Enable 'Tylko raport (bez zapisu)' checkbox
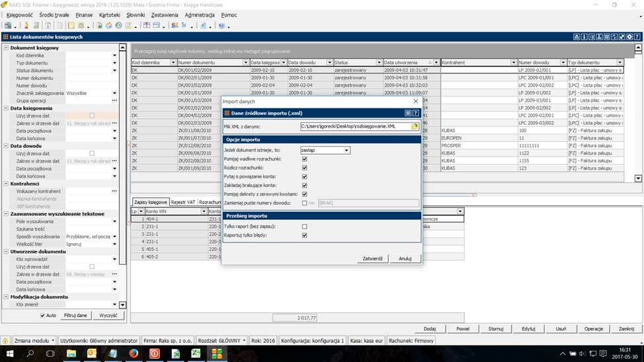The height and width of the screenshot is (362, 644). click(x=304, y=227)
